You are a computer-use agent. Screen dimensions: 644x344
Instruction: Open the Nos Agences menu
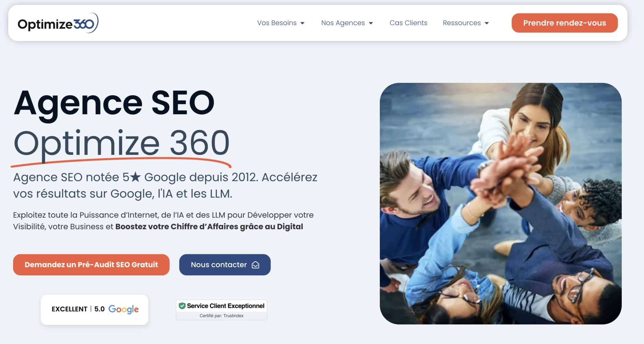(347, 23)
